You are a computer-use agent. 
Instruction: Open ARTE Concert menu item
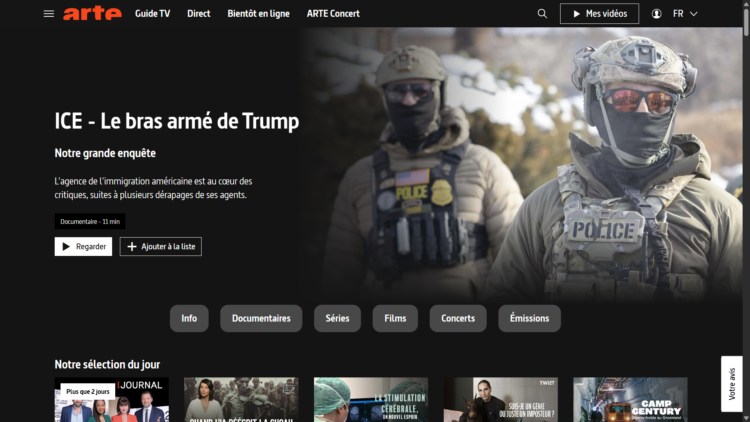[333, 14]
